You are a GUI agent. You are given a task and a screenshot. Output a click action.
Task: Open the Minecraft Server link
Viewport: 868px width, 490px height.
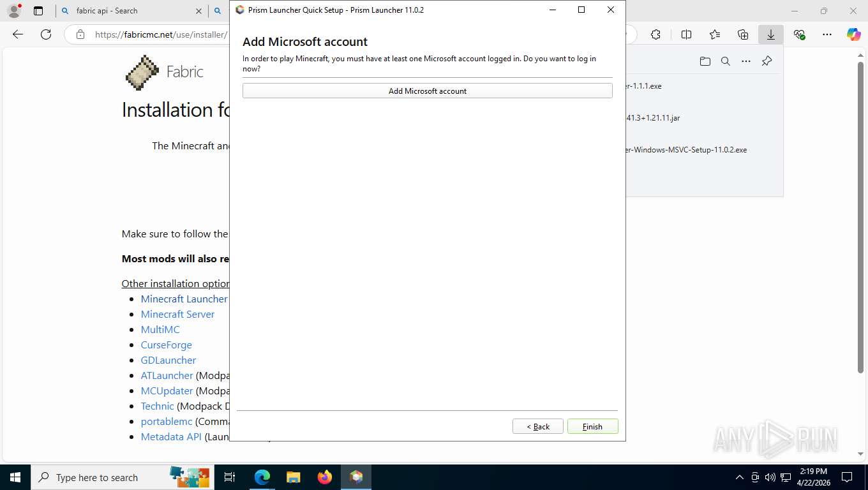pyautogui.click(x=177, y=314)
